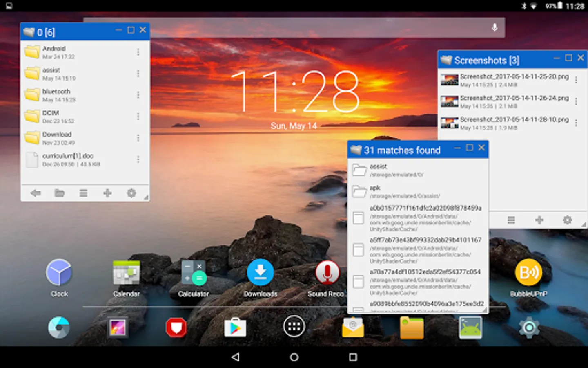The height and width of the screenshot is (368, 588).
Task: Open the overflow menu for the DCIM folder
Action: 138,117
